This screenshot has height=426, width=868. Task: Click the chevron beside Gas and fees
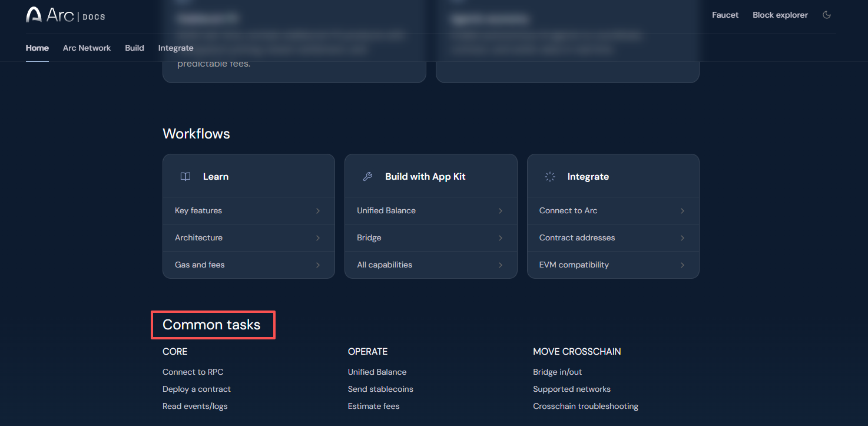click(x=318, y=265)
